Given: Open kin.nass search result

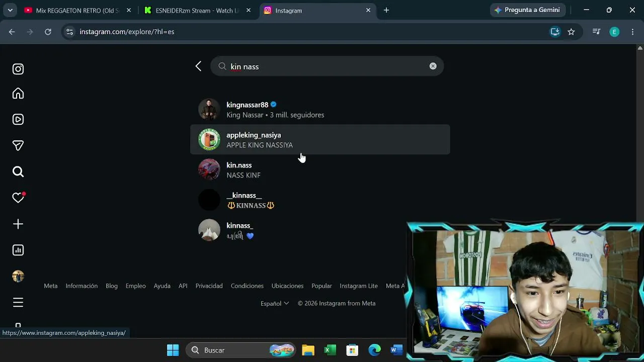Looking at the screenshot, I should click(320, 170).
